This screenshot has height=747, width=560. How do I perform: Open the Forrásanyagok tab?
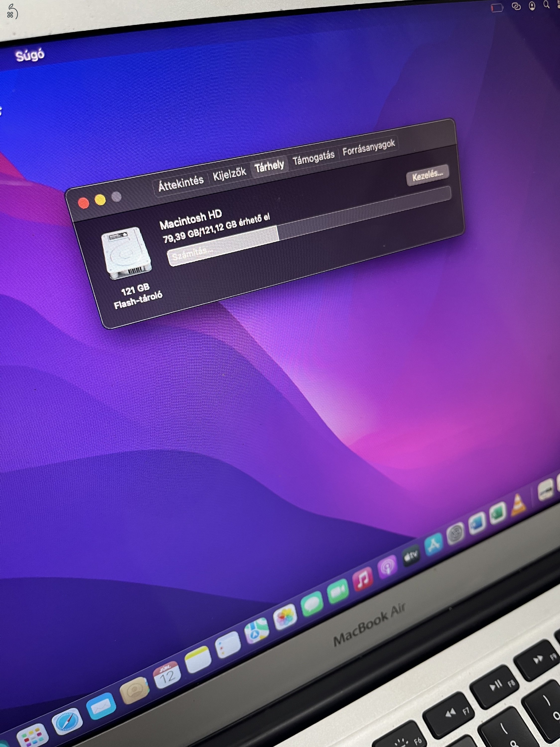click(369, 148)
